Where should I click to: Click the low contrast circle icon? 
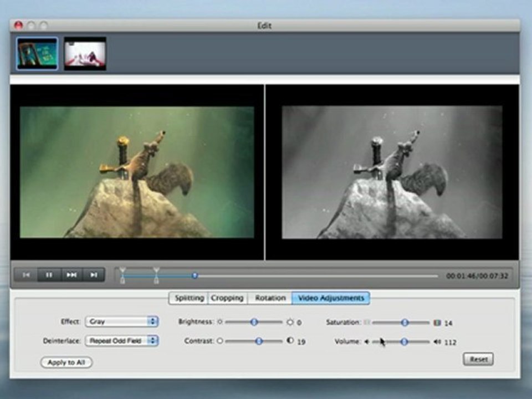click(x=220, y=341)
